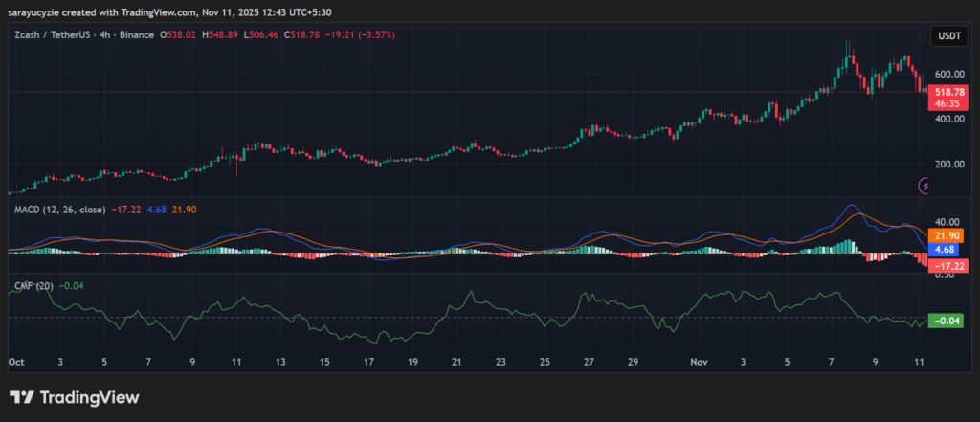The width and height of the screenshot is (980, 422).
Task: Click the blue 4.68 MACD value tag
Action: tap(946, 249)
